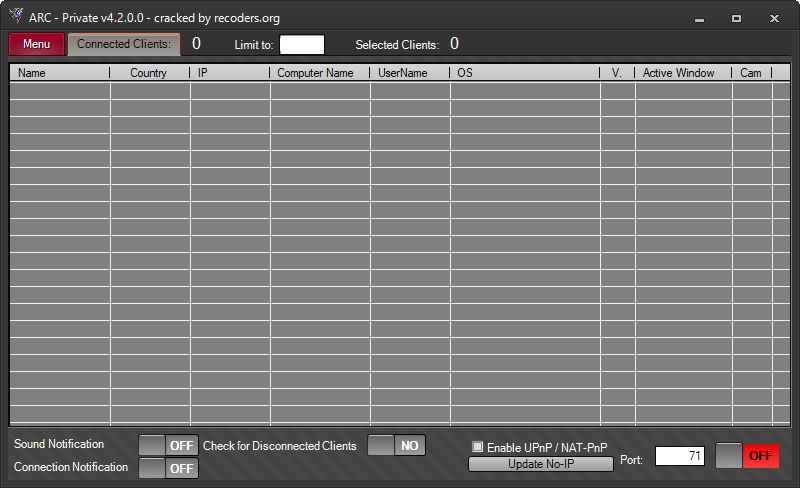Sort by the Country column header

(148, 73)
